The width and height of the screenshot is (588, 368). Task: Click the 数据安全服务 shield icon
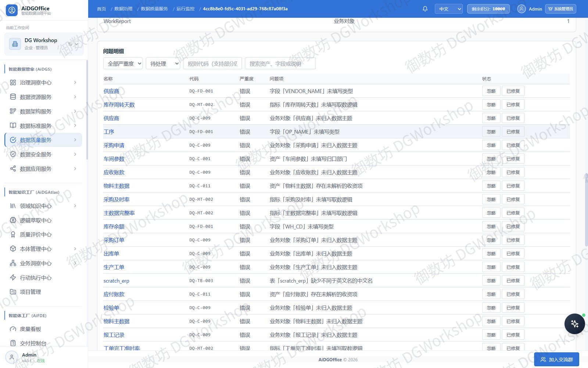click(x=13, y=154)
